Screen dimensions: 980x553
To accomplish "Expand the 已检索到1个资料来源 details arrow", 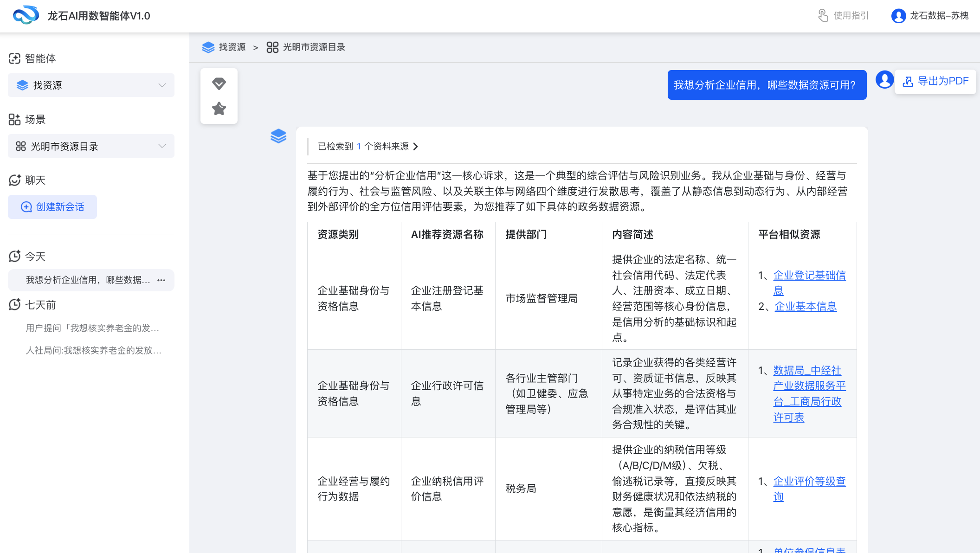I will pyautogui.click(x=416, y=146).
